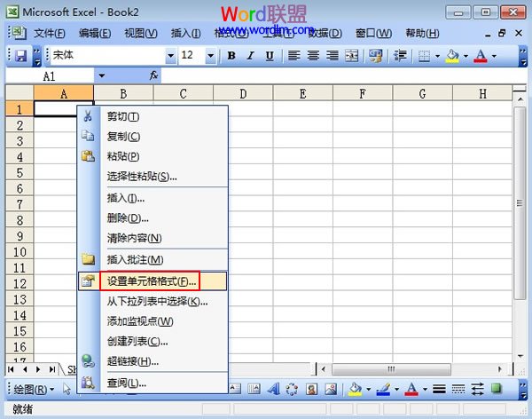This screenshot has height=419, width=532.
Task: Click the green shadow style icon
Action: [x=497, y=389]
